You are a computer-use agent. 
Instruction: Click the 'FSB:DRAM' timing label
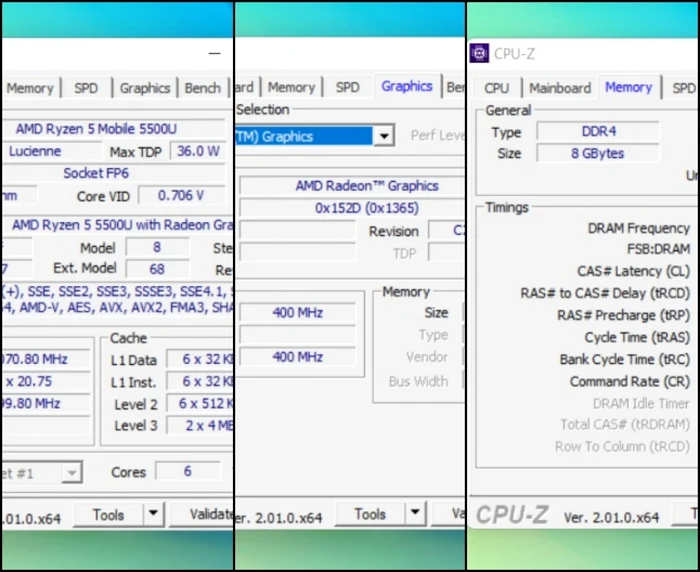tap(658, 249)
